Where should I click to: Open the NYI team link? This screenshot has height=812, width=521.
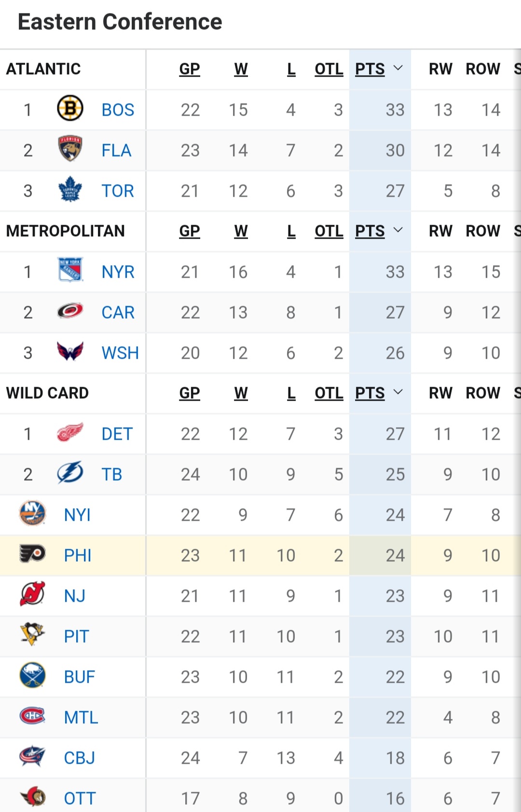(x=77, y=515)
